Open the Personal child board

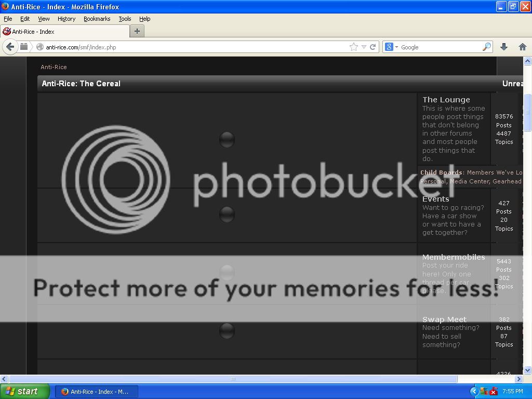433,181
